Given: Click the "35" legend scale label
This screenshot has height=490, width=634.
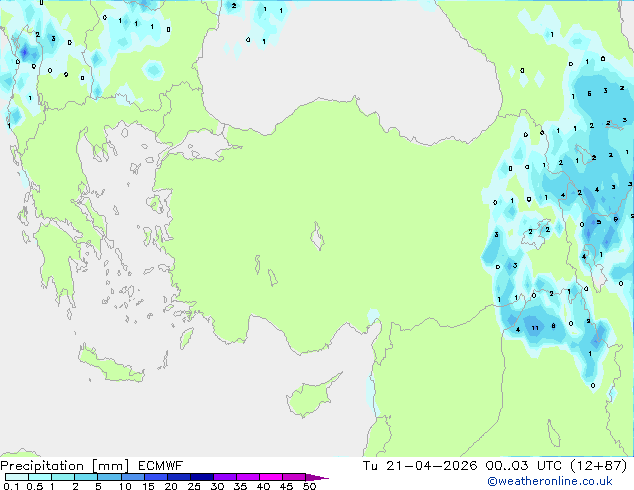Looking at the screenshot, I should (x=240, y=486).
